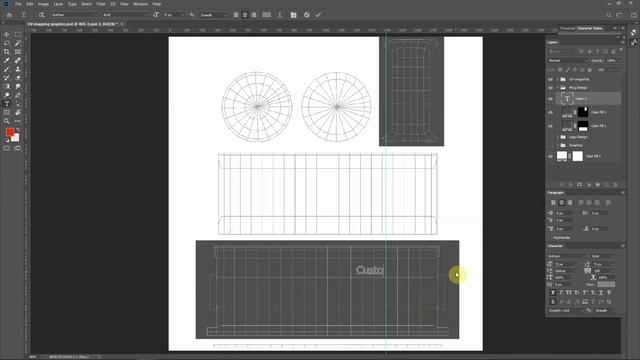
Task: Create a new layer from Layers panel
Action: click(607, 185)
